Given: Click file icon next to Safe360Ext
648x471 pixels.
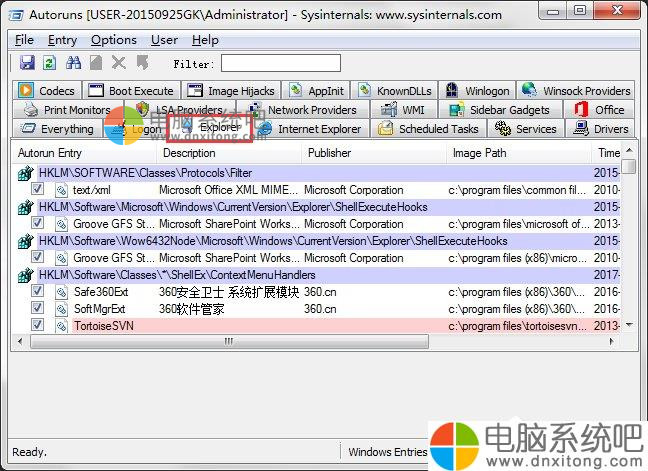Looking at the screenshot, I should click(x=62, y=292).
